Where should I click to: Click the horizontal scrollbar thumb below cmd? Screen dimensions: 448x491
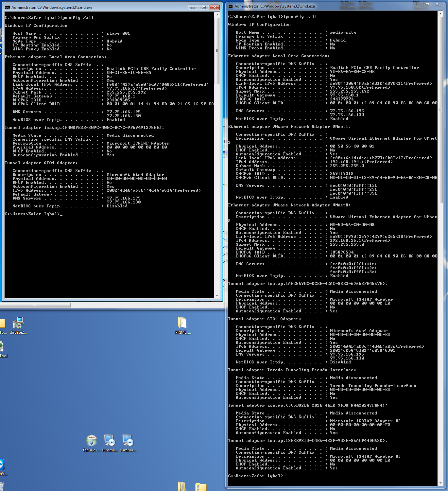tap(35, 305)
